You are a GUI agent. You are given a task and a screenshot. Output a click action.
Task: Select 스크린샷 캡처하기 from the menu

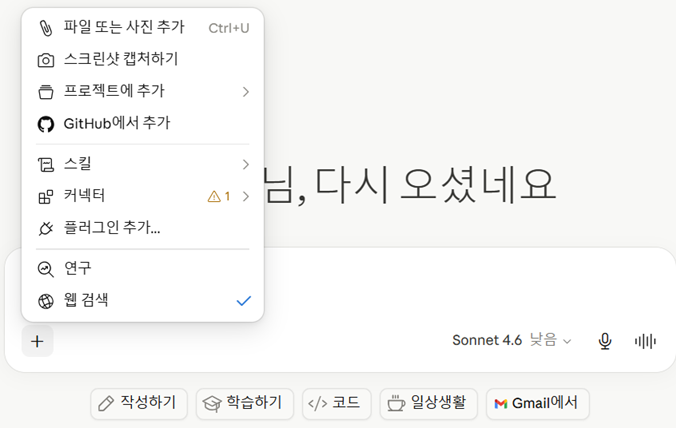143,60
